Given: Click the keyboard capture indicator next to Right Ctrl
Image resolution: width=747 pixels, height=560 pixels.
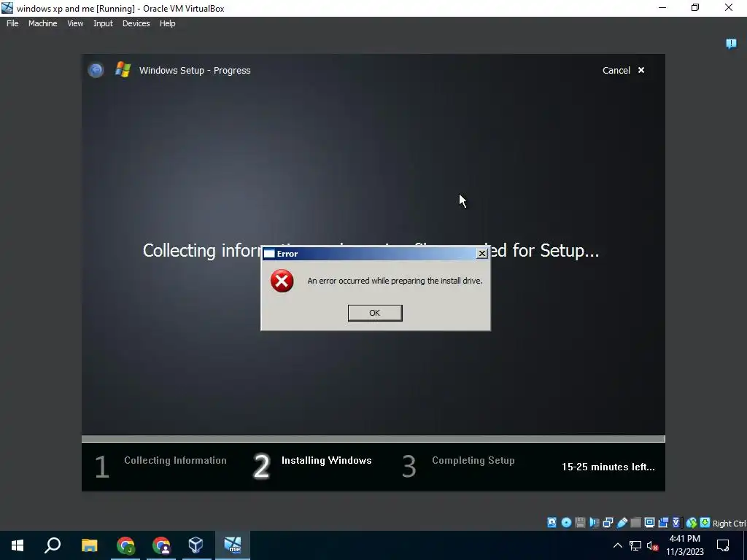Looking at the screenshot, I should coord(705,522).
